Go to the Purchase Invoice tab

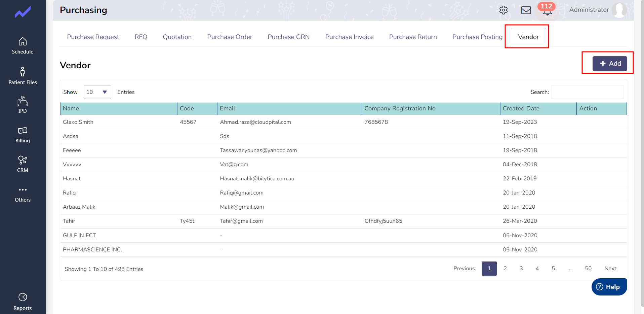[x=349, y=37]
